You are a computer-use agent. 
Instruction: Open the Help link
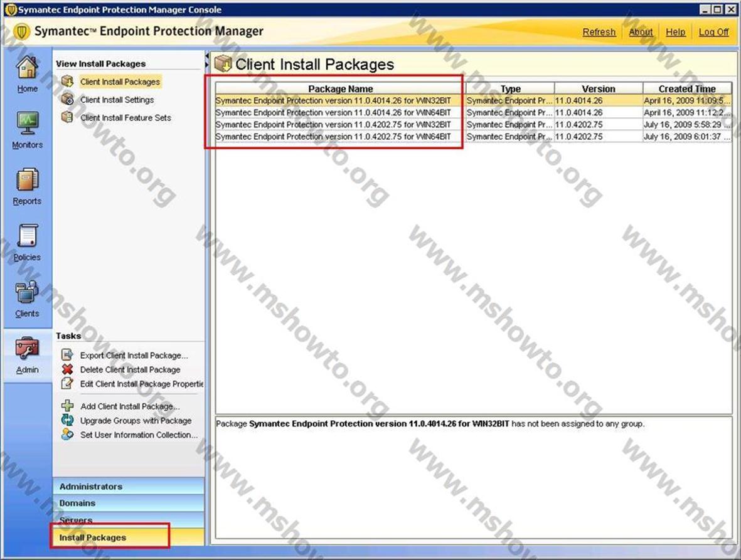click(675, 32)
